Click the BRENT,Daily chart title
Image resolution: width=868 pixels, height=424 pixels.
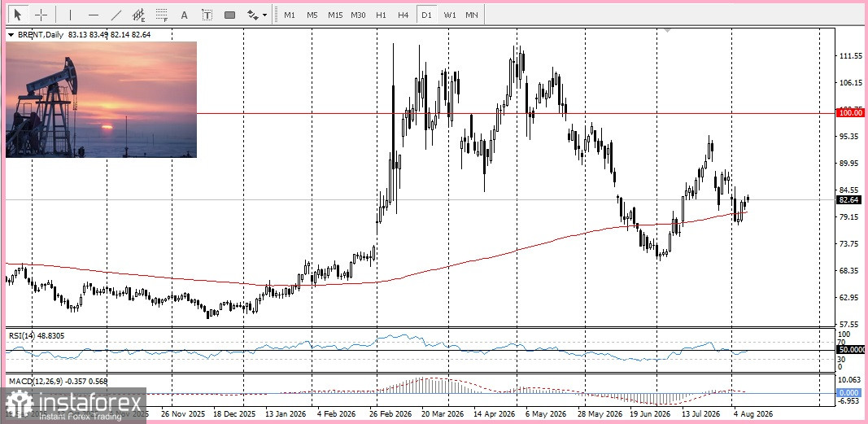click(x=41, y=34)
